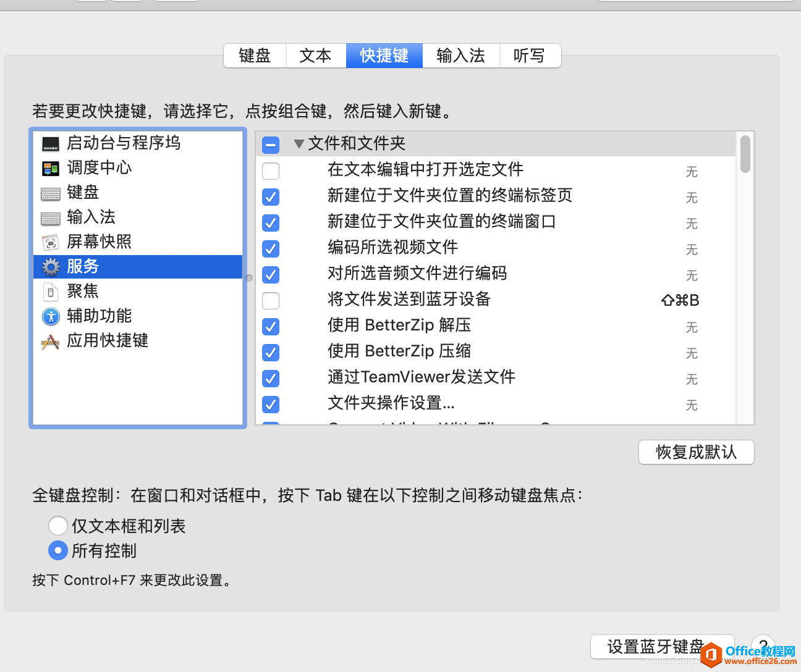
Task: Click the 无 shortcut for 文件夹操作设置…
Action: [692, 405]
